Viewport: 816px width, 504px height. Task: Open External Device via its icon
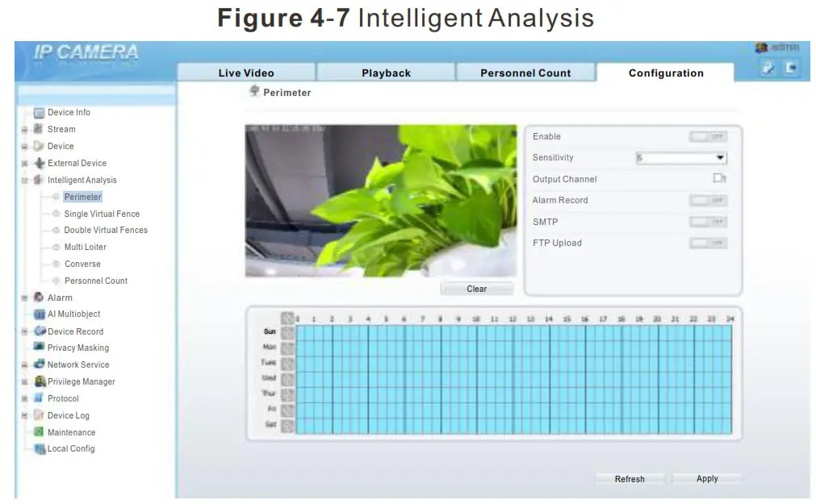point(40,164)
